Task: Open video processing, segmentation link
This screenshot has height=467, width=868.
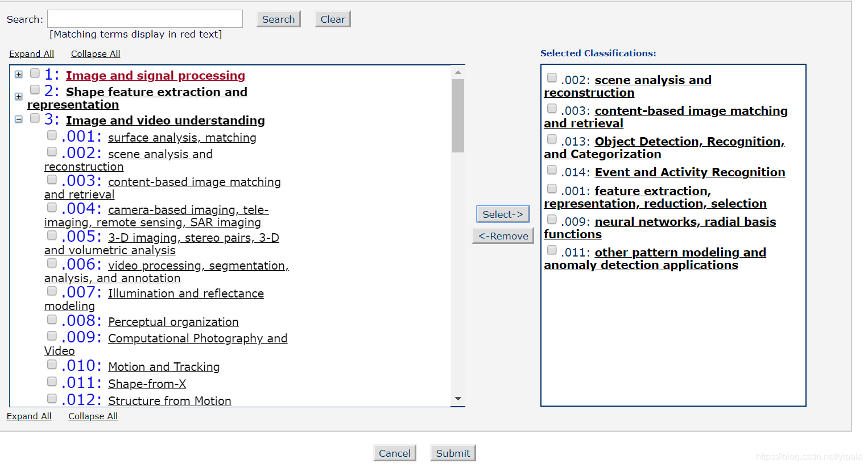Action: [167, 271]
